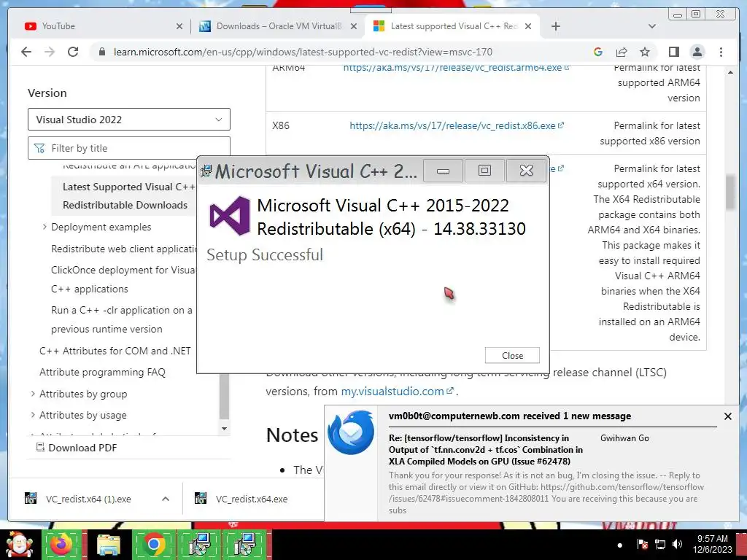Click the page vertical scrollbar thumb

tap(730, 192)
